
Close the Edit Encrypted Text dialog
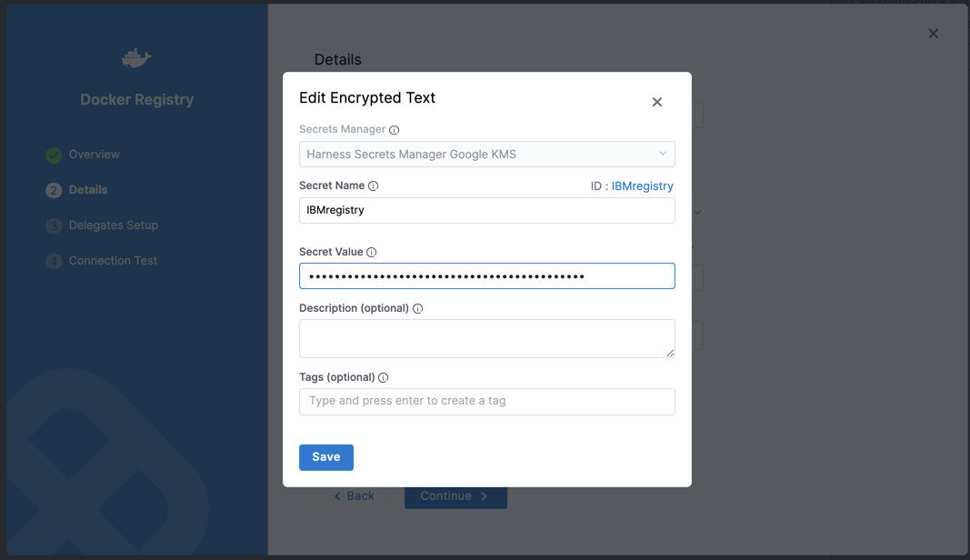(x=656, y=102)
